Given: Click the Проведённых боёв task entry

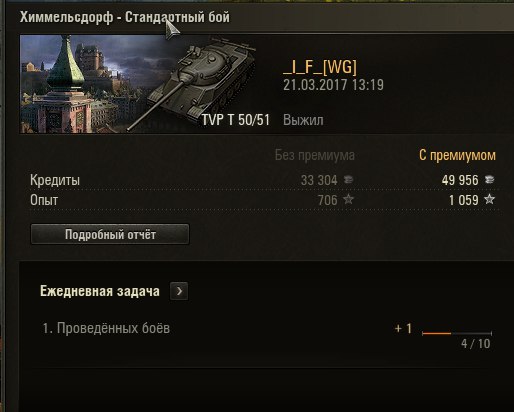Looking at the screenshot, I should (x=106, y=328).
